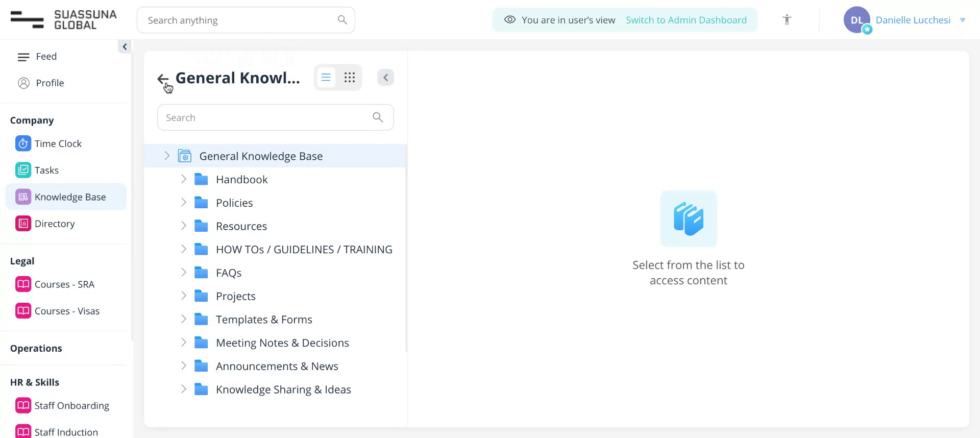Open Feed from the sidebar

[46, 57]
